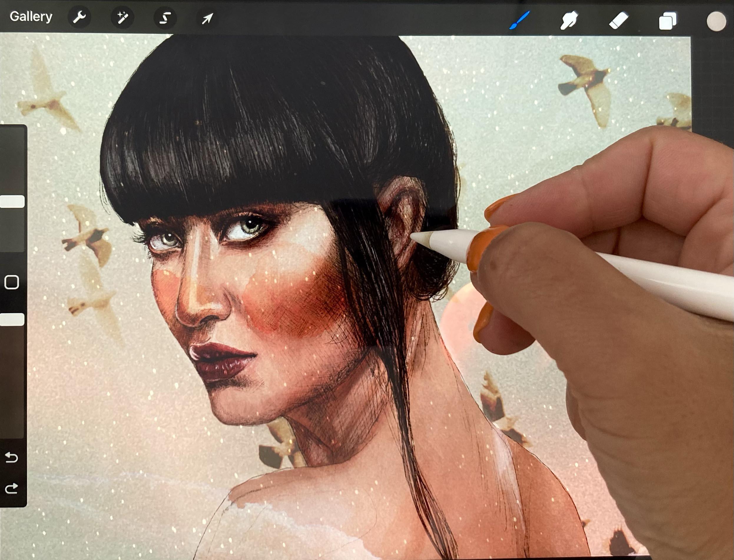The image size is (734, 560).
Task: Undo the last stroke
Action: coord(11,457)
